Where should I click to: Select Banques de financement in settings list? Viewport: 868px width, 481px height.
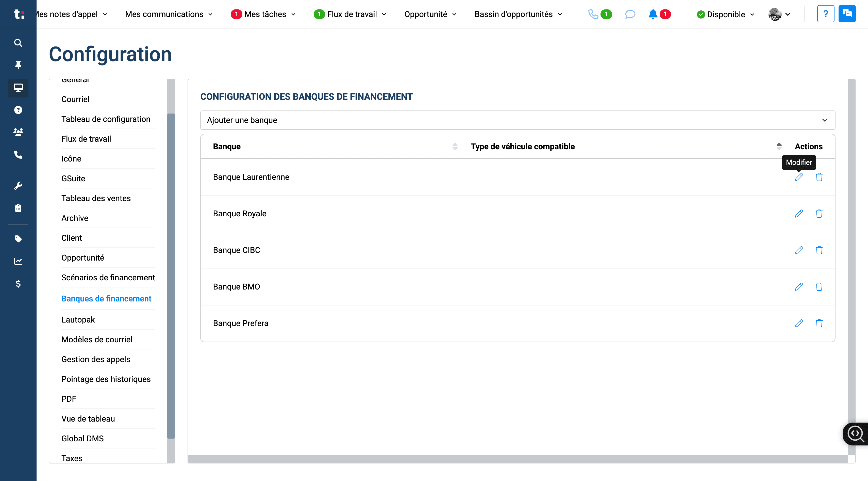tap(106, 299)
